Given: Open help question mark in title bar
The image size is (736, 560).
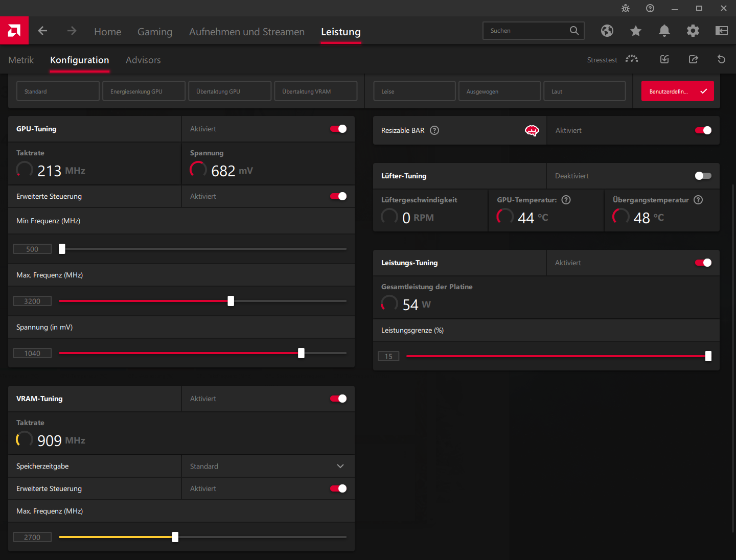Looking at the screenshot, I should coord(650,8).
